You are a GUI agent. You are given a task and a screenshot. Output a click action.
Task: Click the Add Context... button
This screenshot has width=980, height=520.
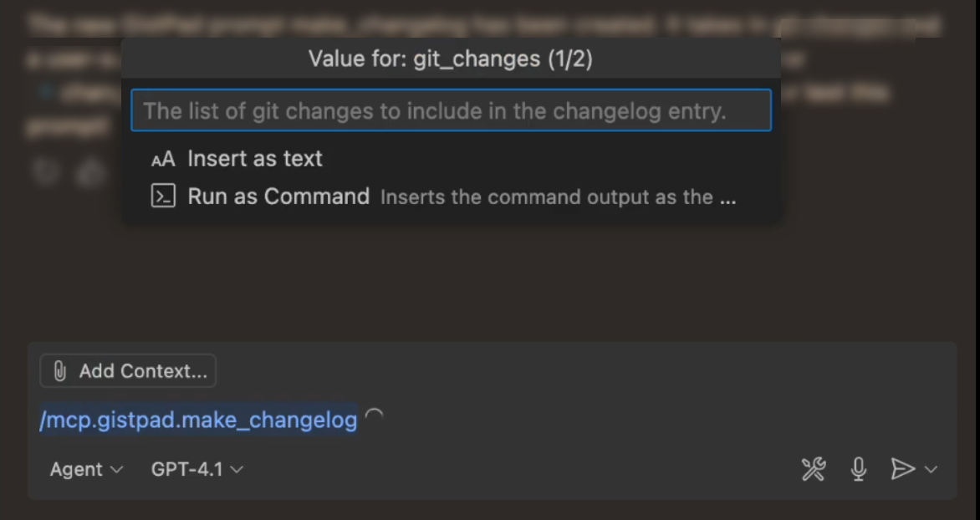click(x=127, y=370)
